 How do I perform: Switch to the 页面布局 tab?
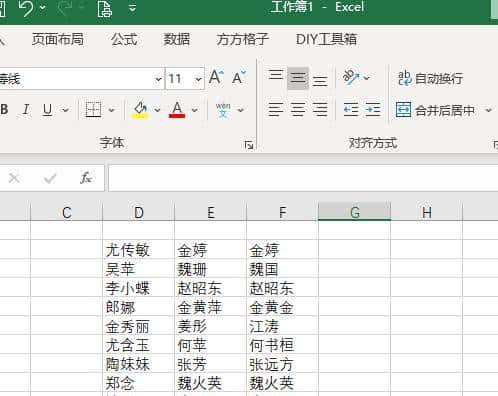58,39
